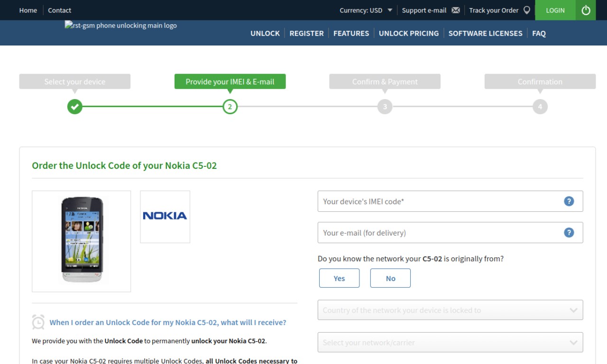Click the Provide your IMEI & E-mail step
The width and height of the screenshot is (607, 364).
click(x=230, y=82)
